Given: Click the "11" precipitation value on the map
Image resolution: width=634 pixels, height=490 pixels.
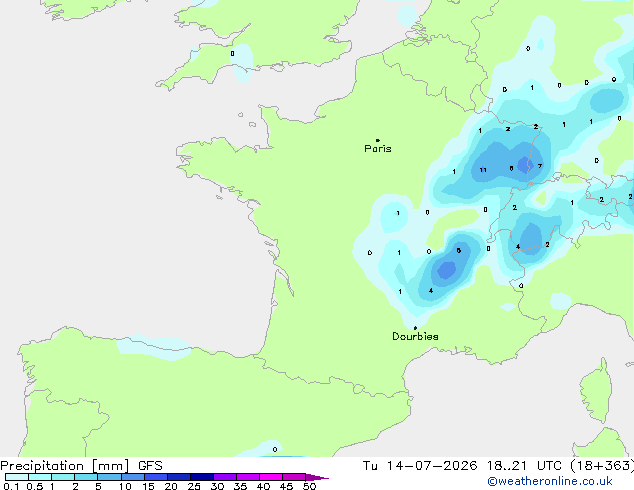Looking at the screenshot, I should (x=483, y=170).
